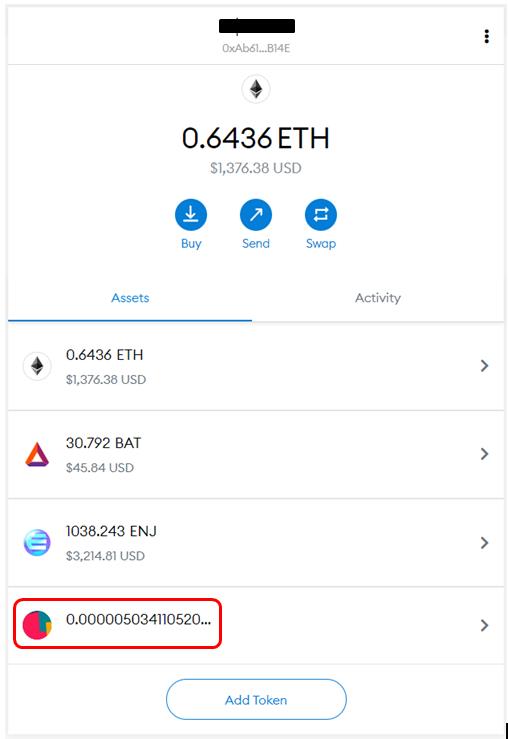508x739 pixels.
Task: Click the BAT triangle token icon
Action: coord(37,454)
